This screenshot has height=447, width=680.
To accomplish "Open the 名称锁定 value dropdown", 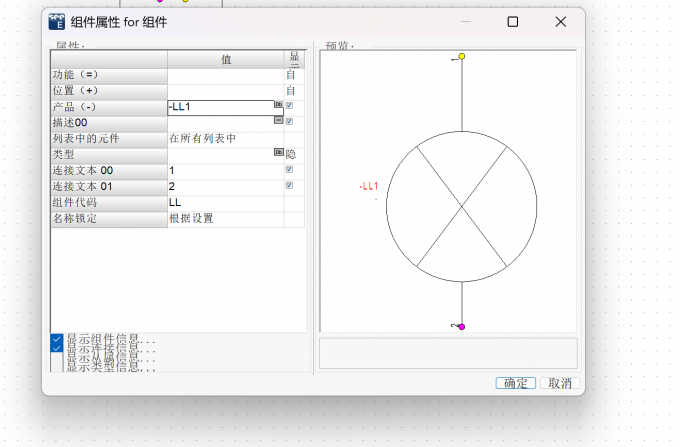I will (x=226, y=219).
